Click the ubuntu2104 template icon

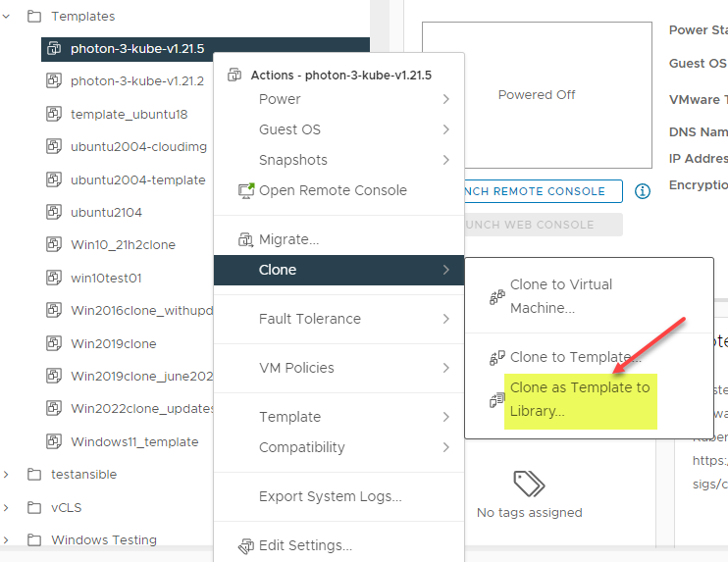tap(54, 212)
